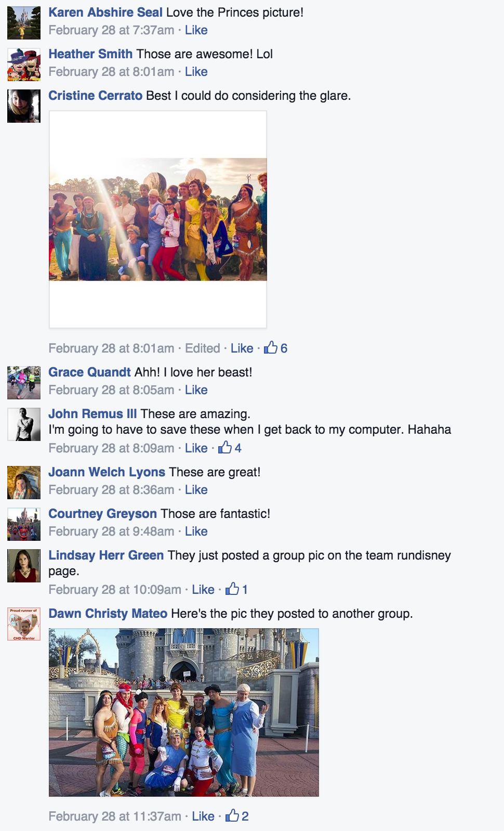Open Heather Smith's avatar
This screenshot has width=504, height=831.
[x=24, y=64]
